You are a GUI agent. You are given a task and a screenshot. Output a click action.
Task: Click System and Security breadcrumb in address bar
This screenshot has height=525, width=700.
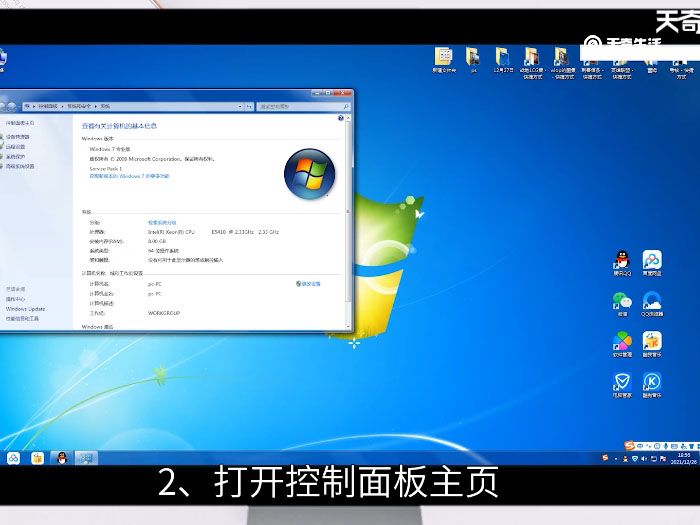[x=79, y=106]
